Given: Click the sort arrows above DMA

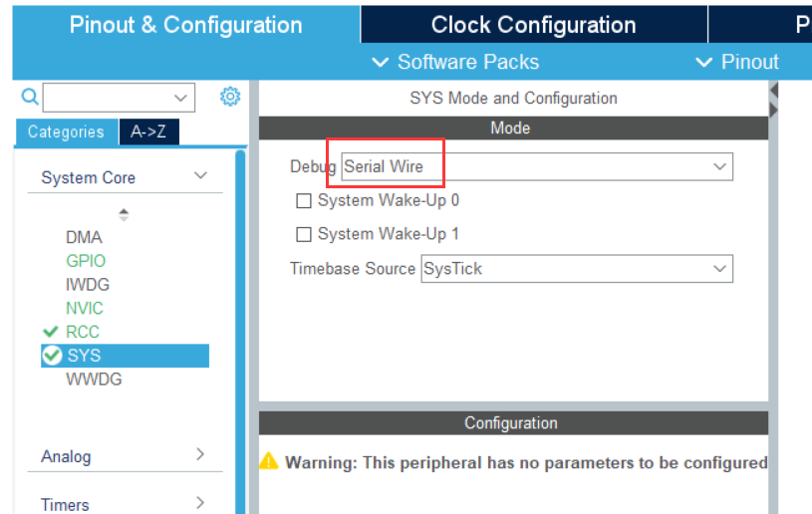Looking at the screenshot, I should [x=124, y=213].
